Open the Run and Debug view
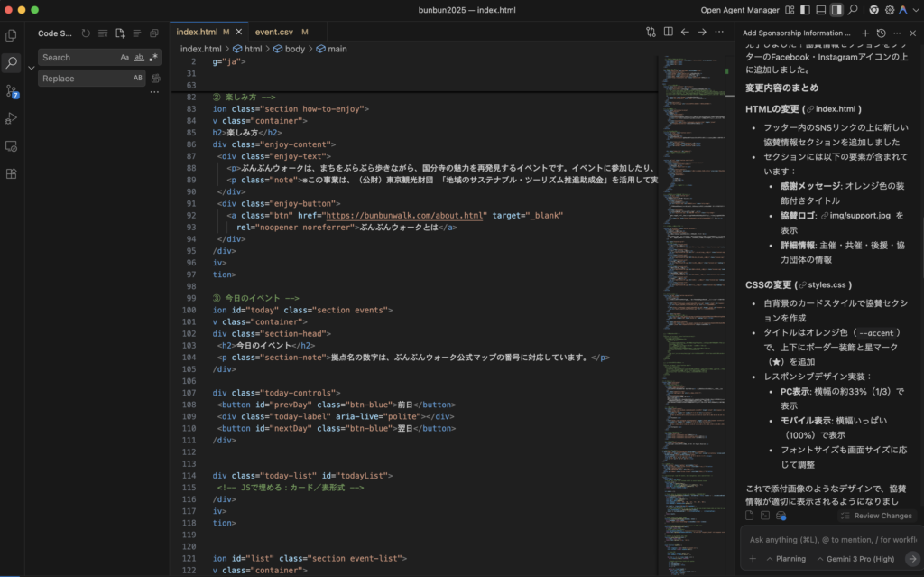924x577 pixels. click(x=12, y=118)
